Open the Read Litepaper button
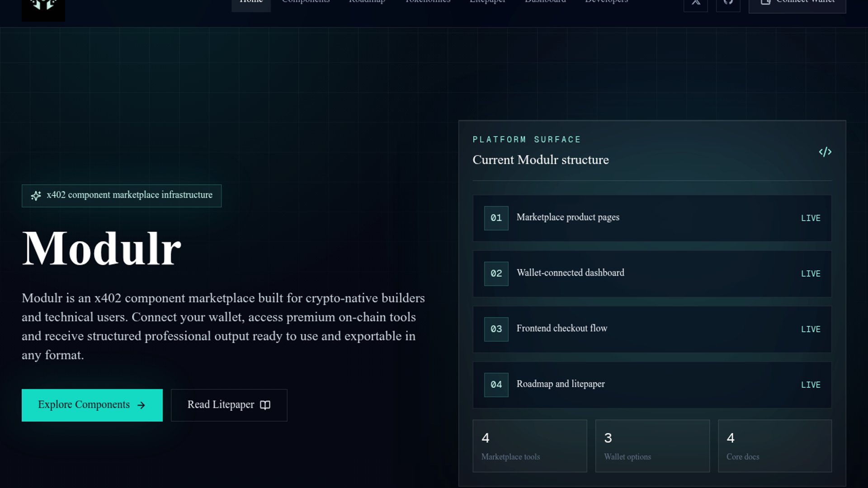Screen dimensions: 868x488 coord(229,405)
